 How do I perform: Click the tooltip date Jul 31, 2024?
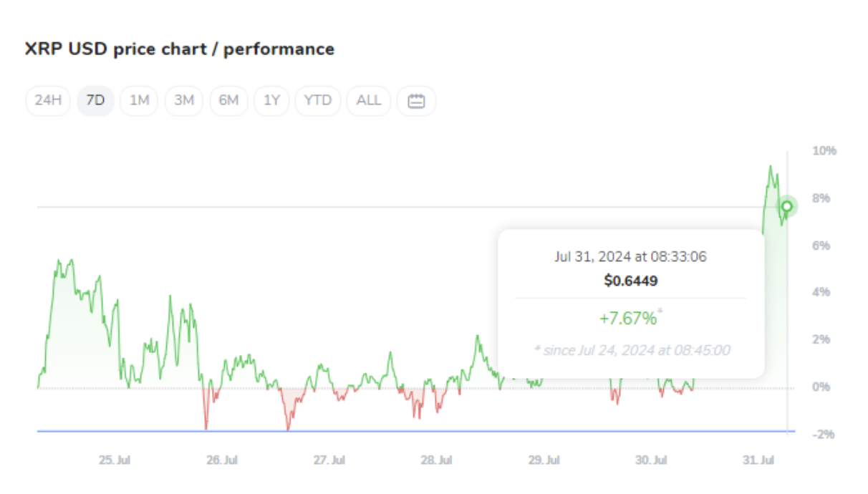coord(630,257)
